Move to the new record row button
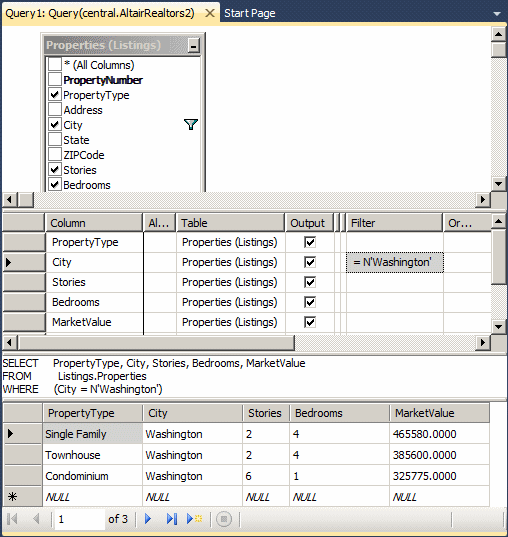The image size is (508, 537). click(194, 519)
